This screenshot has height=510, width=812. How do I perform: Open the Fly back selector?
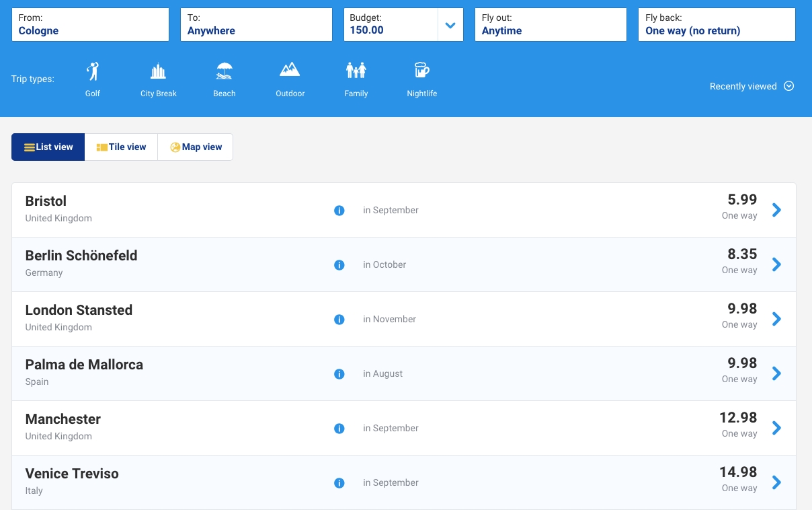[x=716, y=25]
